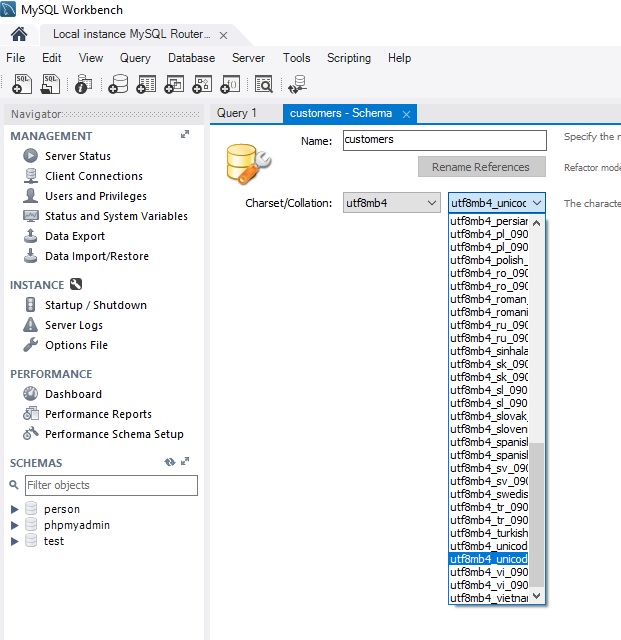
Task: Close the Local instance connection tab
Action: click(223, 36)
